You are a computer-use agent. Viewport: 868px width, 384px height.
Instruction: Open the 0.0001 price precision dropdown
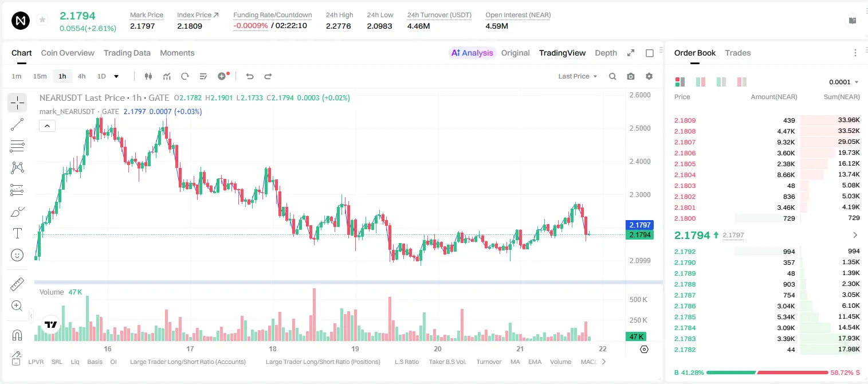coord(843,82)
